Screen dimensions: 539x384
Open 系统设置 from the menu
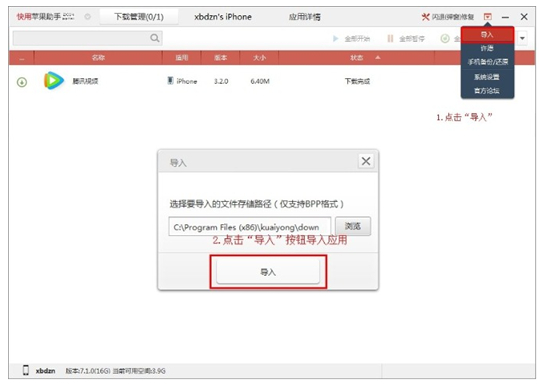(487, 77)
